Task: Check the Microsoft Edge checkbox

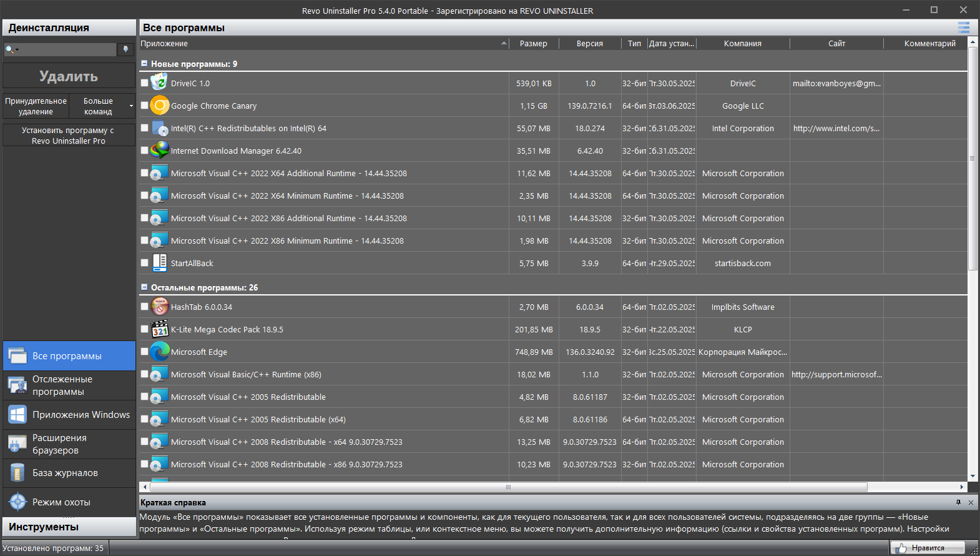Action: pyautogui.click(x=145, y=351)
